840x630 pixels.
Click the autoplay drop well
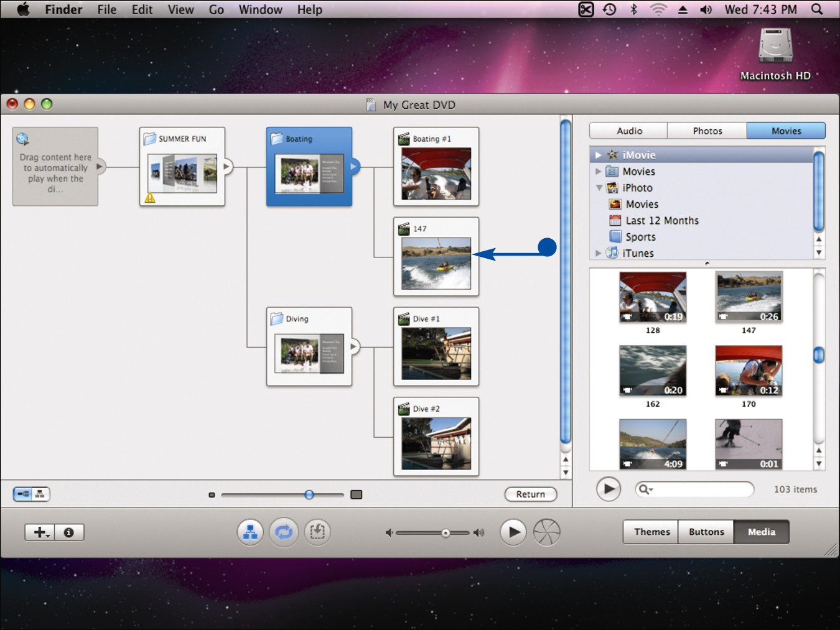click(55, 167)
